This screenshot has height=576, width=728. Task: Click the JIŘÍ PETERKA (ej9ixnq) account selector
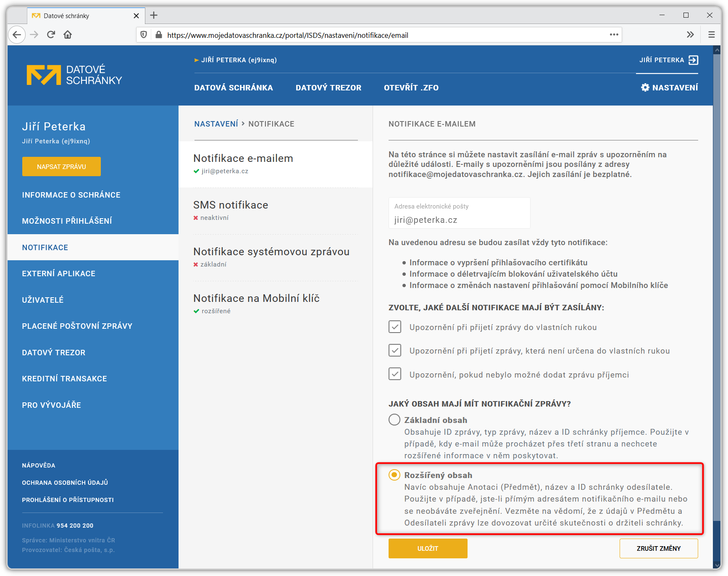pyautogui.click(x=235, y=60)
